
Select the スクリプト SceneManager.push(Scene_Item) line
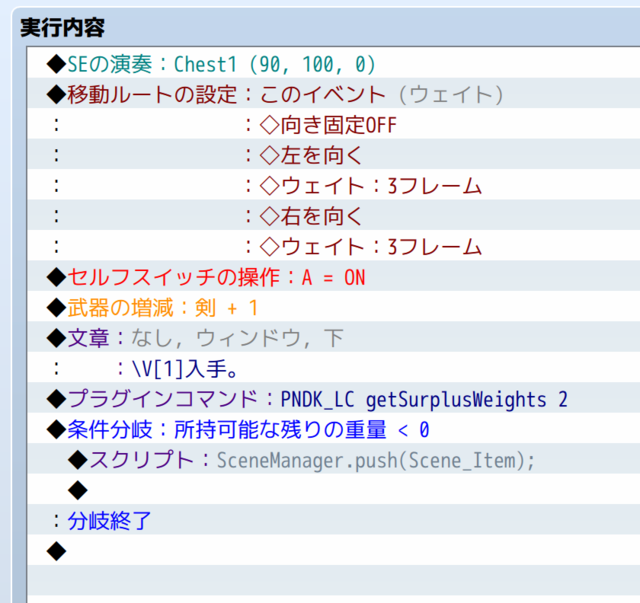point(334,459)
